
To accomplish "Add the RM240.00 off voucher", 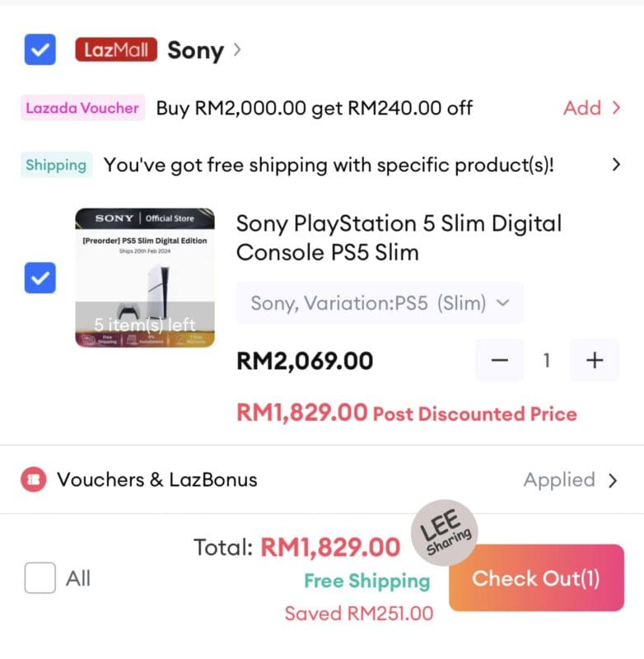I will (592, 108).
